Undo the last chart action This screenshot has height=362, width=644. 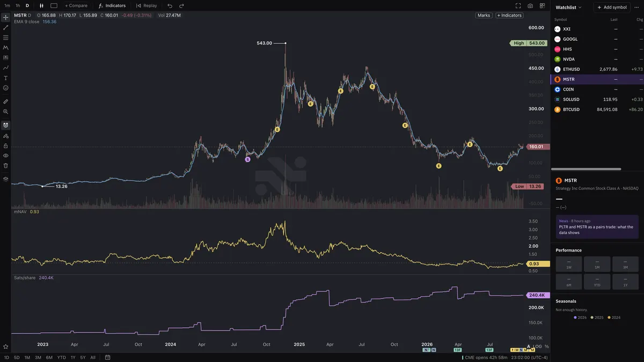170,5
